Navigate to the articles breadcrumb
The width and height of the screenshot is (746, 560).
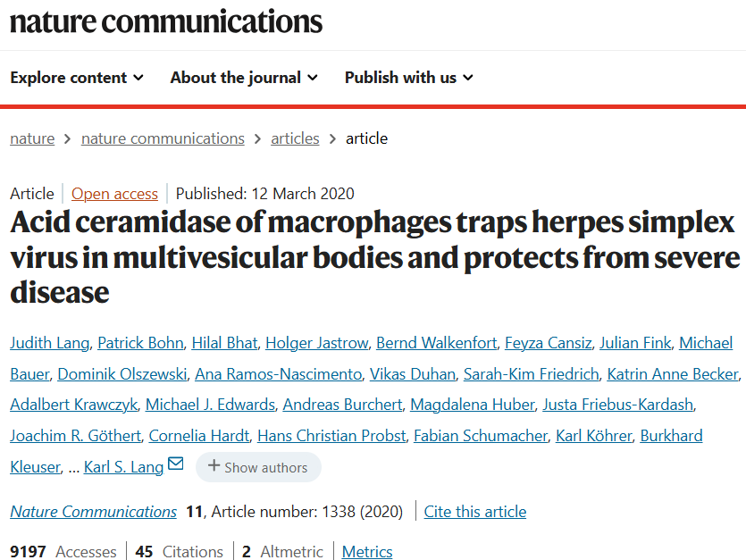295,138
